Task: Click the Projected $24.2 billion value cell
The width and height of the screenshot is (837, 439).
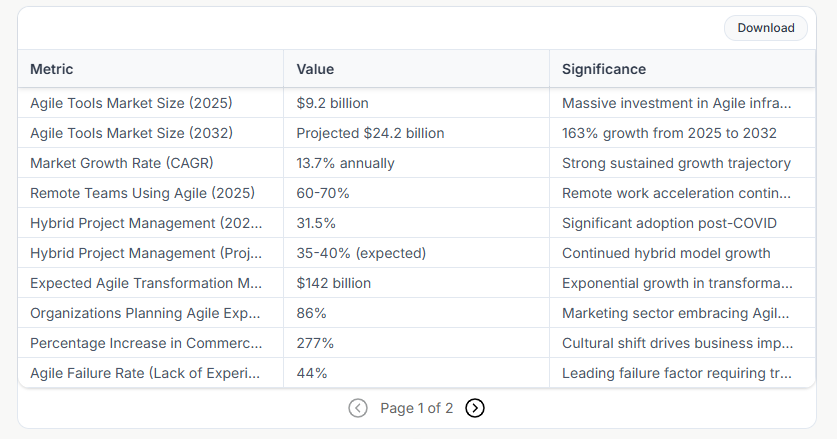Action: (370, 133)
